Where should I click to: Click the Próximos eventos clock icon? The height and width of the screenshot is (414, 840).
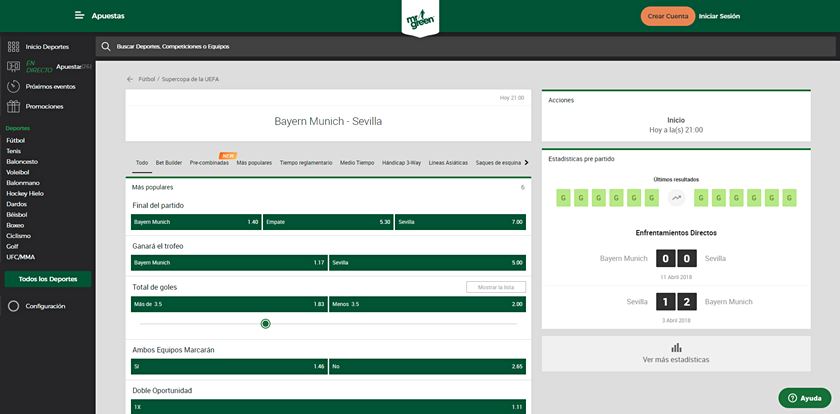point(14,86)
